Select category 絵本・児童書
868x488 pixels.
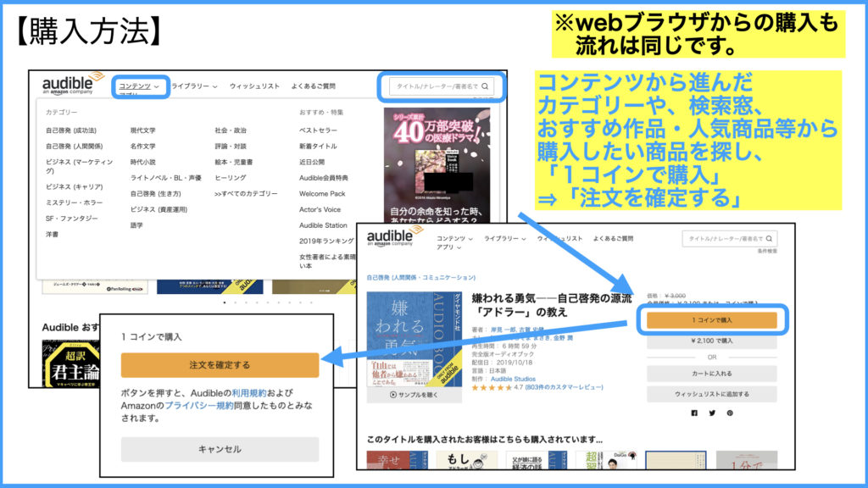click(x=234, y=162)
